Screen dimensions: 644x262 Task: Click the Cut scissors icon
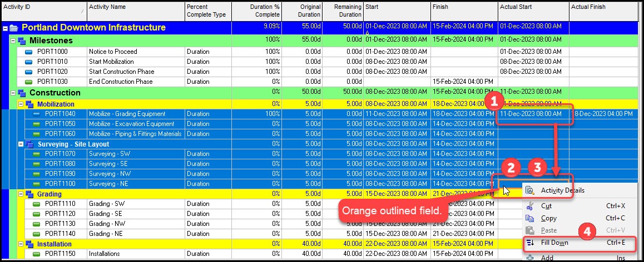pyautogui.click(x=529, y=205)
